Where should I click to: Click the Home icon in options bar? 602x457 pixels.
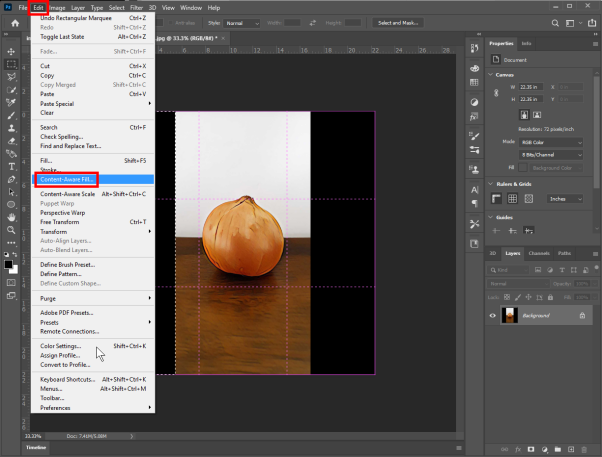tap(15, 23)
